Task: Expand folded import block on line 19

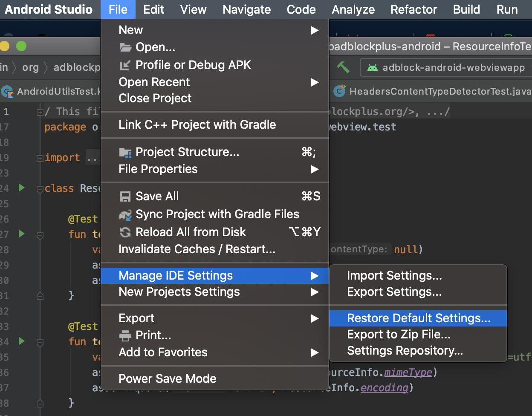Action: click(x=40, y=158)
